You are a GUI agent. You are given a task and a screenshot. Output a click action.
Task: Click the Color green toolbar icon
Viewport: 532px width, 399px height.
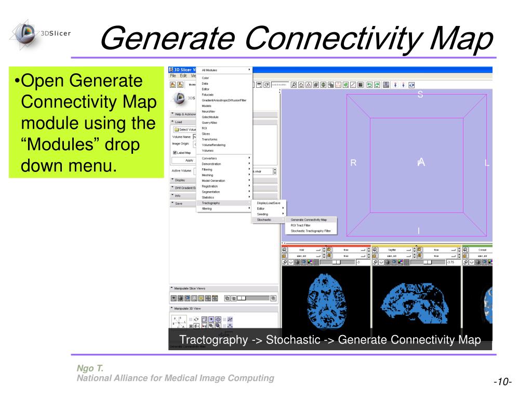[345, 85]
